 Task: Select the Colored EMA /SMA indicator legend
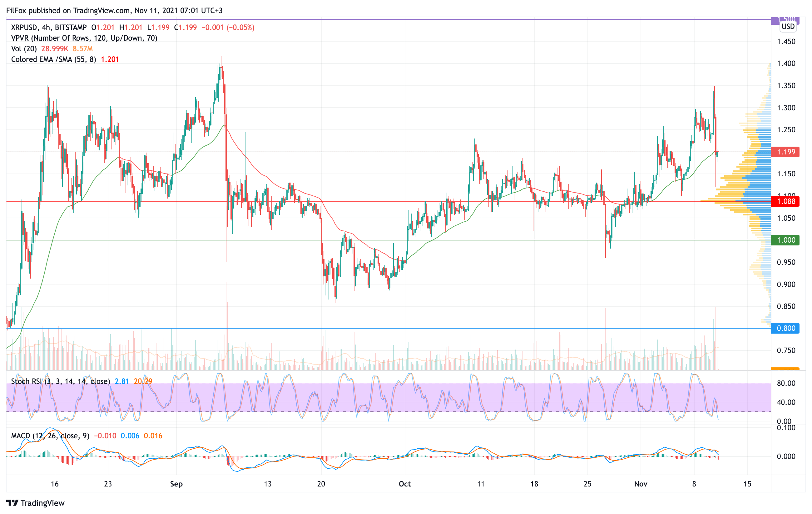53,59
